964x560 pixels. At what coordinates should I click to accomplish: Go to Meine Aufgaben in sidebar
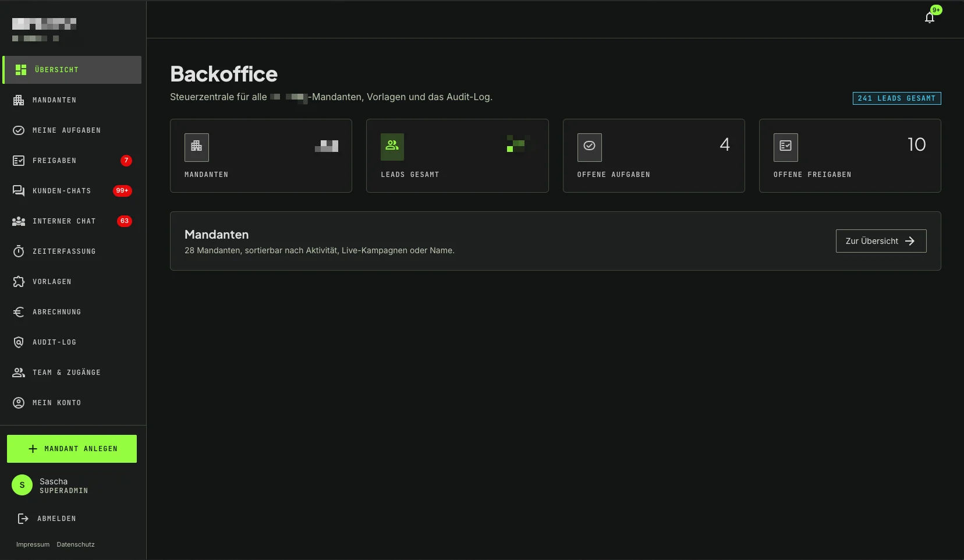(x=72, y=130)
